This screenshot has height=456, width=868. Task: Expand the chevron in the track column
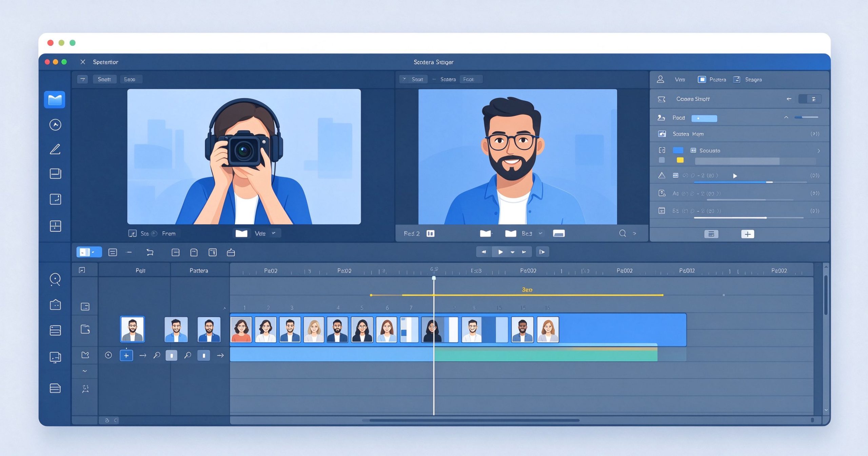pyautogui.click(x=85, y=371)
